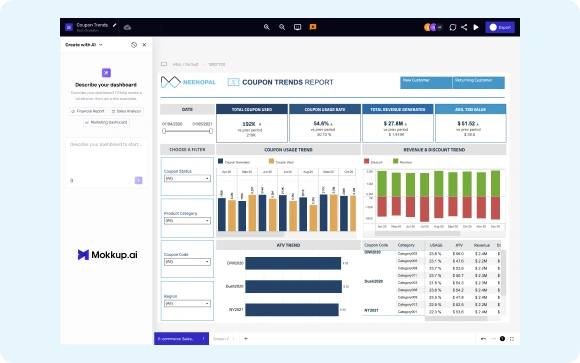
Task: Choose the Sales Analysis example
Action: pyautogui.click(x=126, y=111)
